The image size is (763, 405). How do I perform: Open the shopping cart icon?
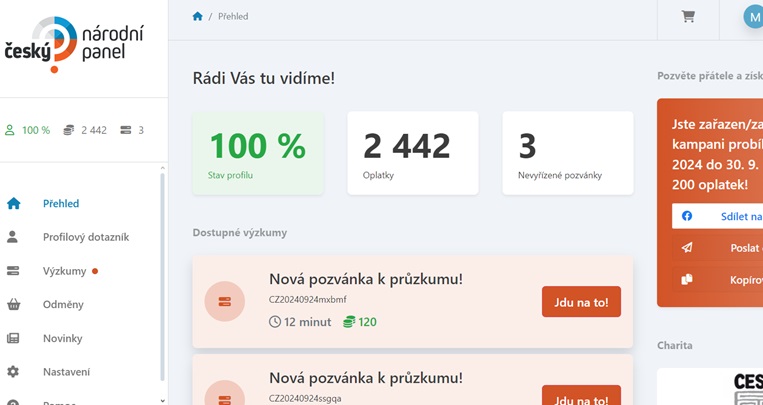click(x=688, y=17)
